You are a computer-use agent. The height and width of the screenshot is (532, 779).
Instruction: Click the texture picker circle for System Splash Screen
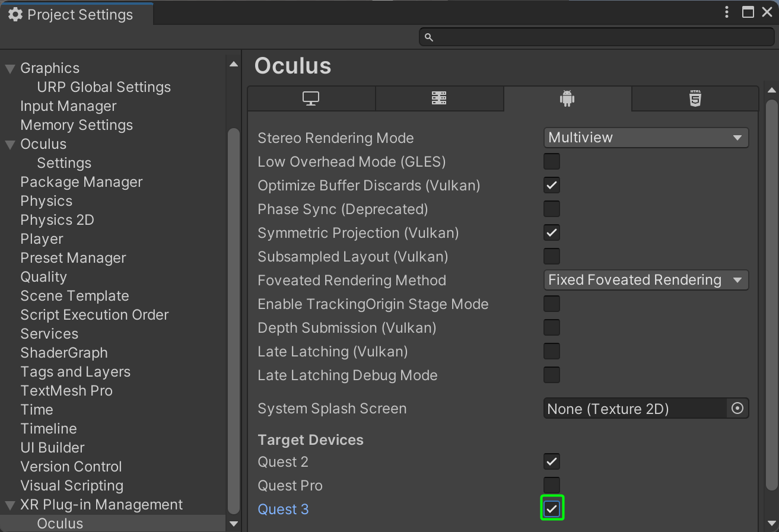pyautogui.click(x=737, y=409)
